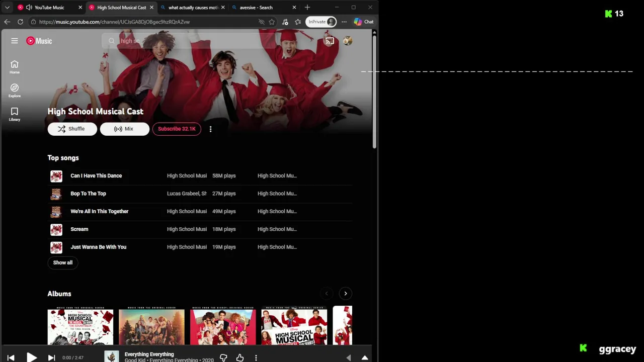Expand the player page up arrow
The height and width of the screenshot is (362, 644).
pos(365,357)
